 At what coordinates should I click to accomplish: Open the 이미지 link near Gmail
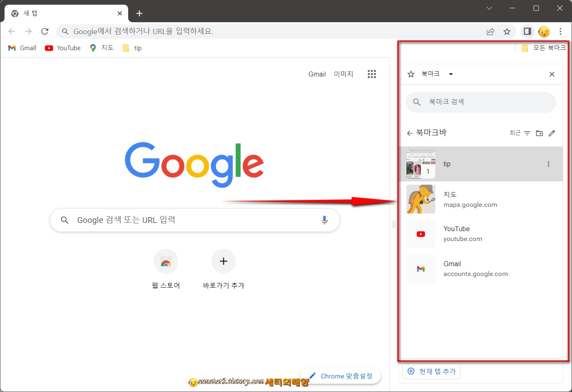[x=343, y=74]
